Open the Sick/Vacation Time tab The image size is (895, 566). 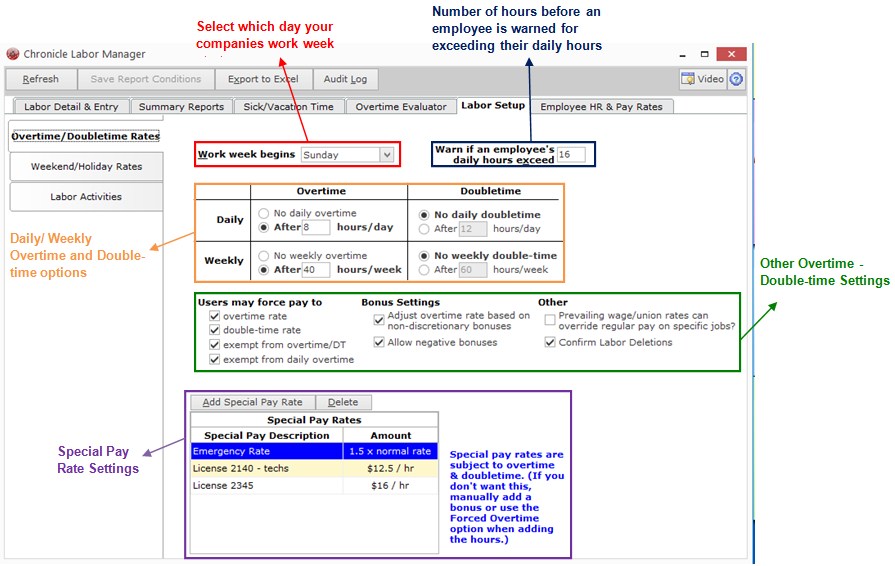click(289, 107)
